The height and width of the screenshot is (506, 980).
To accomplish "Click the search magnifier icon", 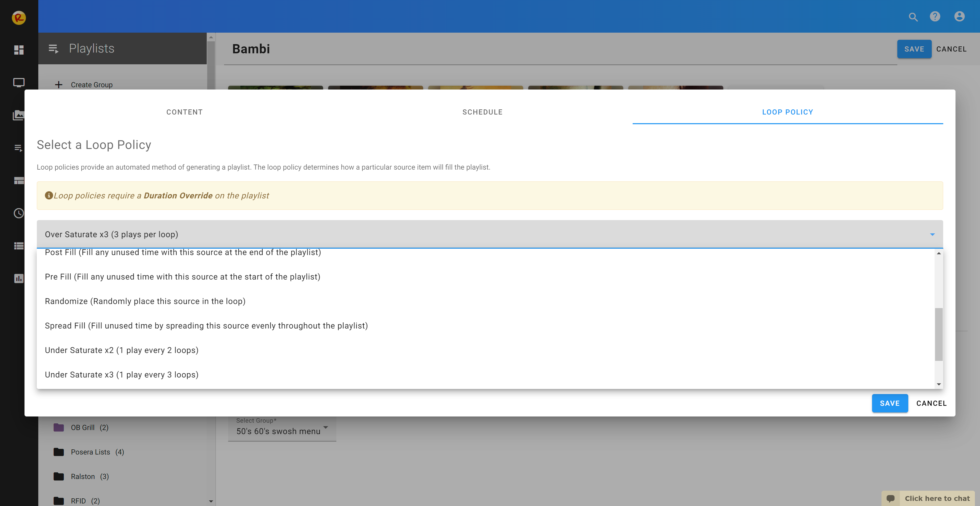I will pos(913,17).
